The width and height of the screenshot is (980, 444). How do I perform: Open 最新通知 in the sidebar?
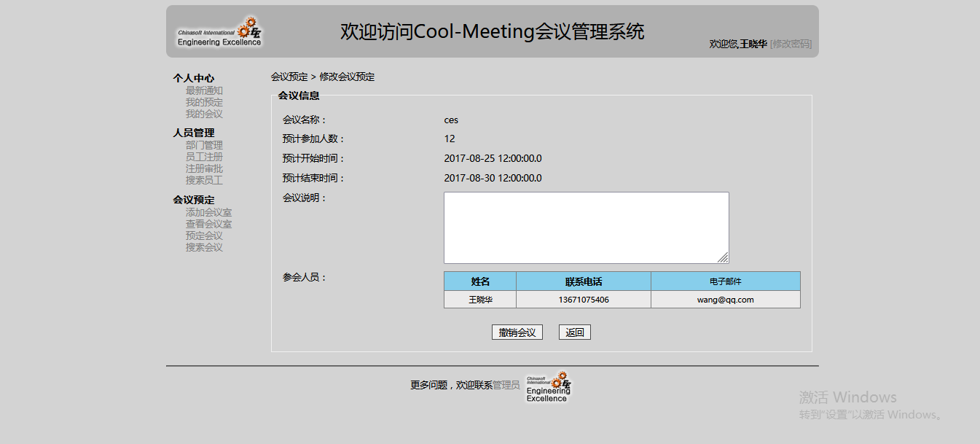(204, 90)
